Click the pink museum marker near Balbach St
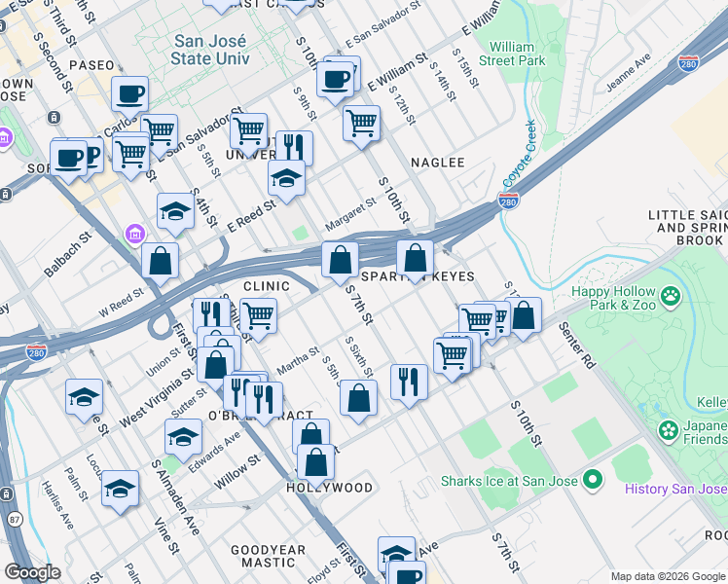The width and height of the screenshot is (728, 584). [x=135, y=234]
